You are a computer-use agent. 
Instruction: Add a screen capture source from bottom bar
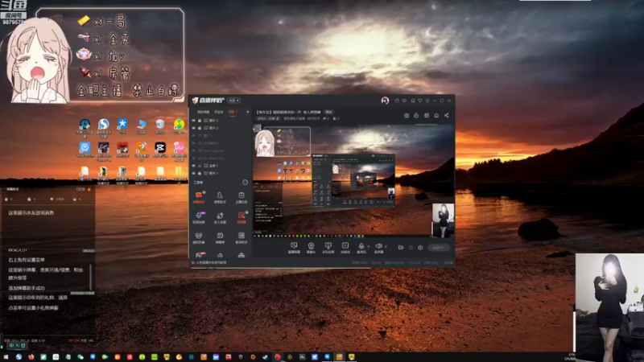pyautogui.click(x=294, y=247)
